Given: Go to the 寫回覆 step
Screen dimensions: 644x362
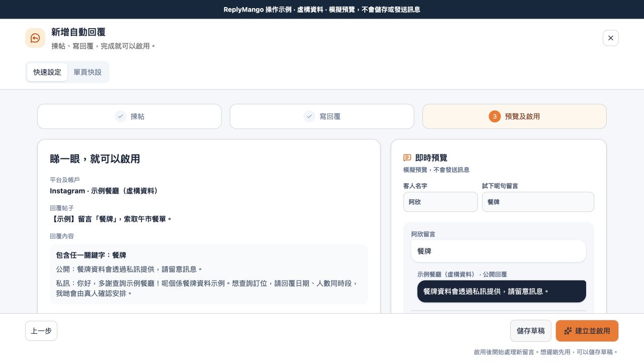Looking at the screenshot, I should pyautogui.click(x=322, y=117).
